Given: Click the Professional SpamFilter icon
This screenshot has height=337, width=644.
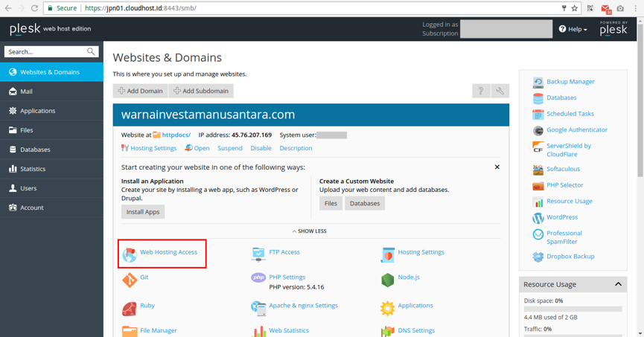Looking at the screenshot, I should pyautogui.click(x=538, y=234).
